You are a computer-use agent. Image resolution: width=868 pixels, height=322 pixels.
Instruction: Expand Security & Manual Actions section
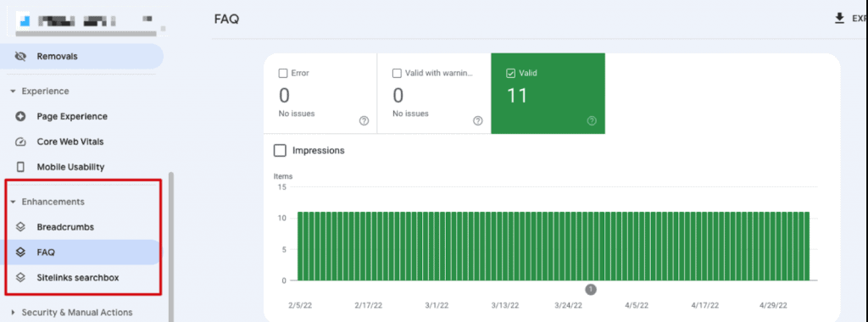point(14,313)
